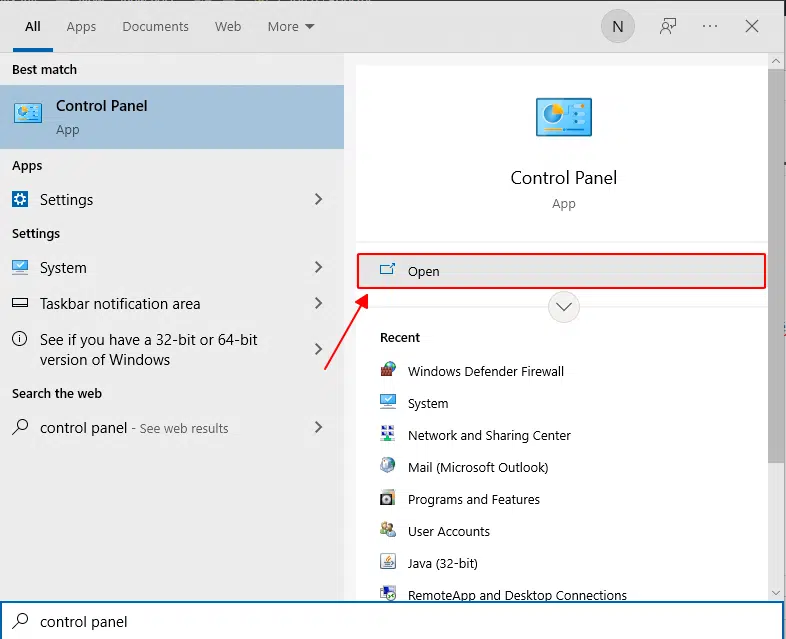
Task: Expand the Settings app result arrow
Action: 319,200
